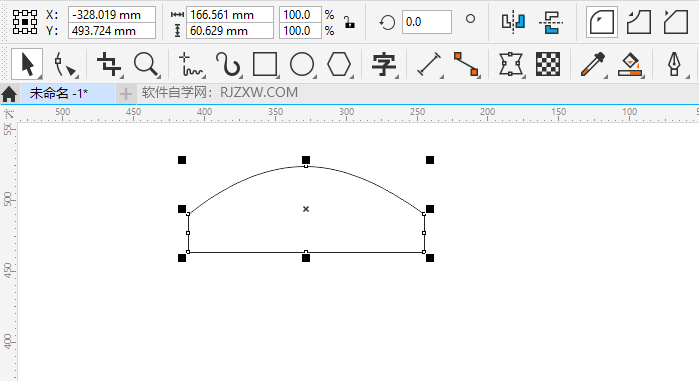This screenshot has height=381, width=699.
Task: Select the Ellipse tool
Action: point(302,65)
